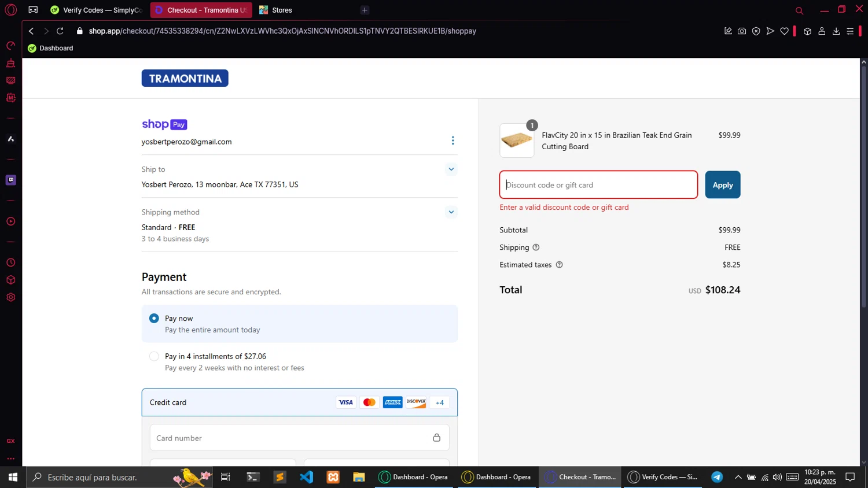Open ad blocker shield icon
The width and height of the screenshot is (868, 488).
coord(756,31)
